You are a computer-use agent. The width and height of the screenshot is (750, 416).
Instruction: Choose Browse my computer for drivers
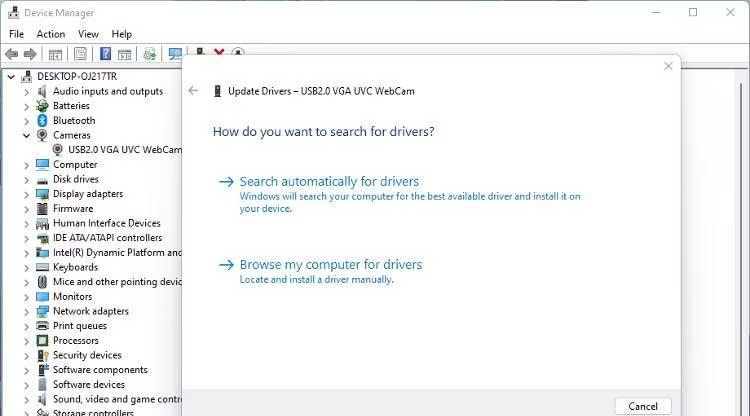click(x=331, y=264)
